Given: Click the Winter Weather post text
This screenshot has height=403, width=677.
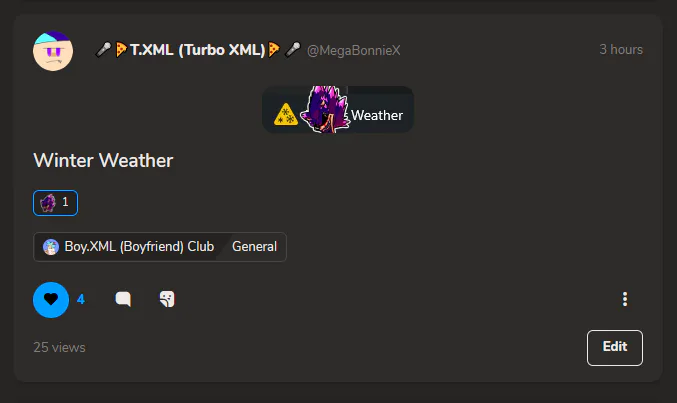Looking at the screenshot, I should coord(103,160).
